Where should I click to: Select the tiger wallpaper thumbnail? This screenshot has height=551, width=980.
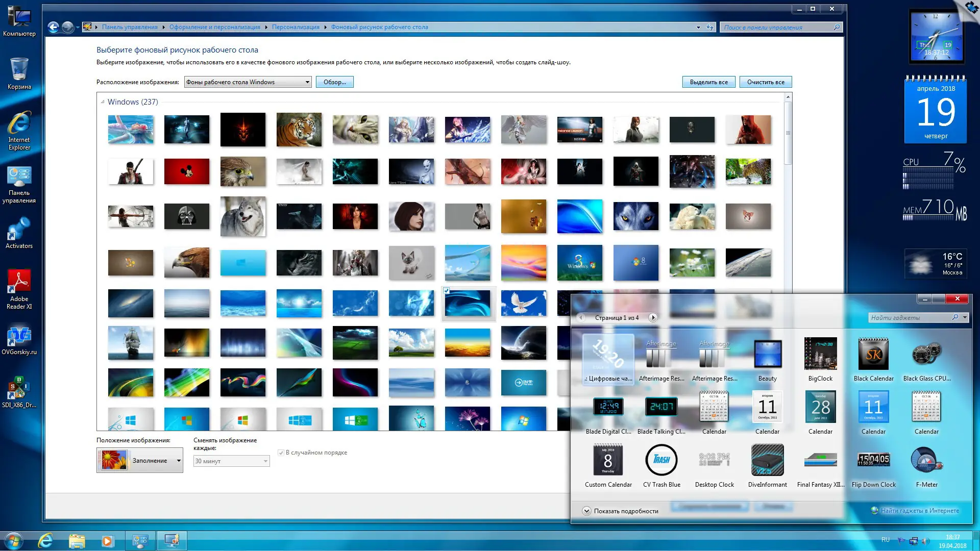click(x=299, y=130)
